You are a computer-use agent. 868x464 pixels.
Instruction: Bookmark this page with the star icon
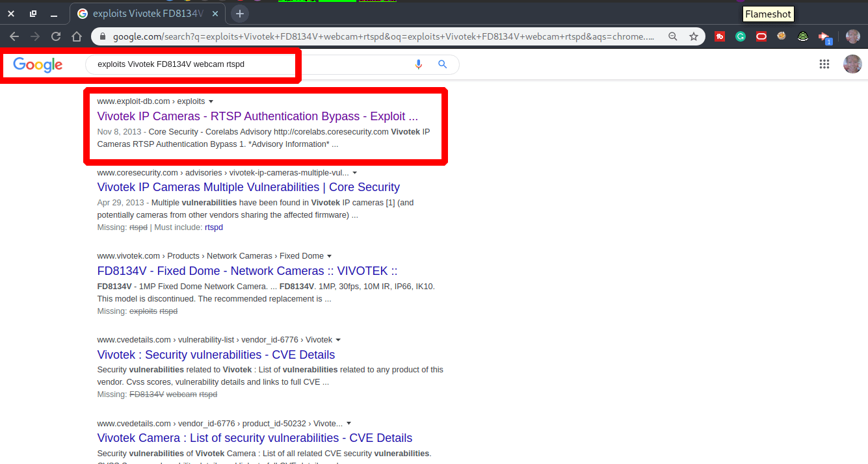pos(694,37)
